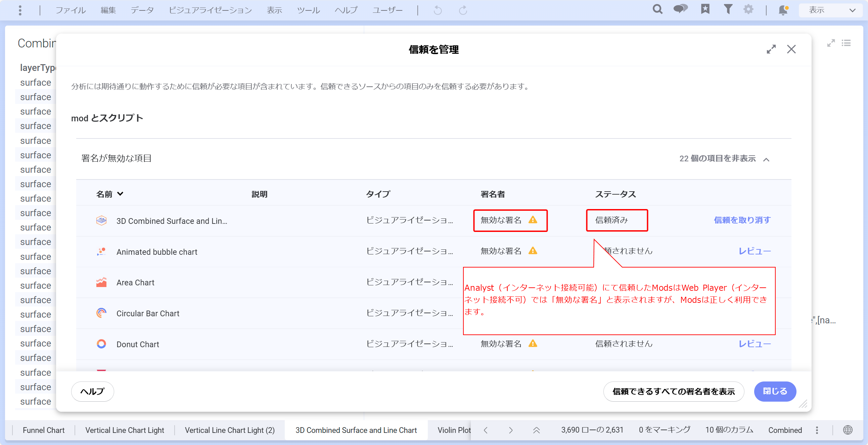Click the 信頼を取り消す link
The width and height of the screenshot is (868, 445).
742,220
